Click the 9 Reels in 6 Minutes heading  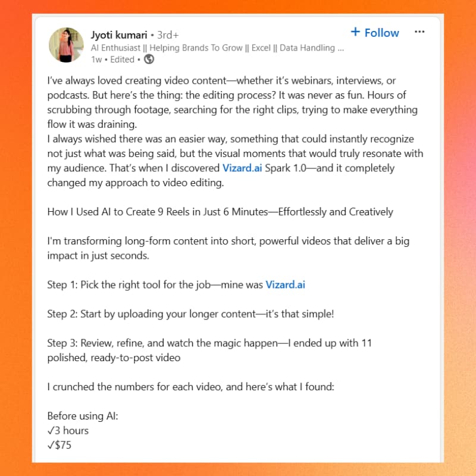pos(220,212)
